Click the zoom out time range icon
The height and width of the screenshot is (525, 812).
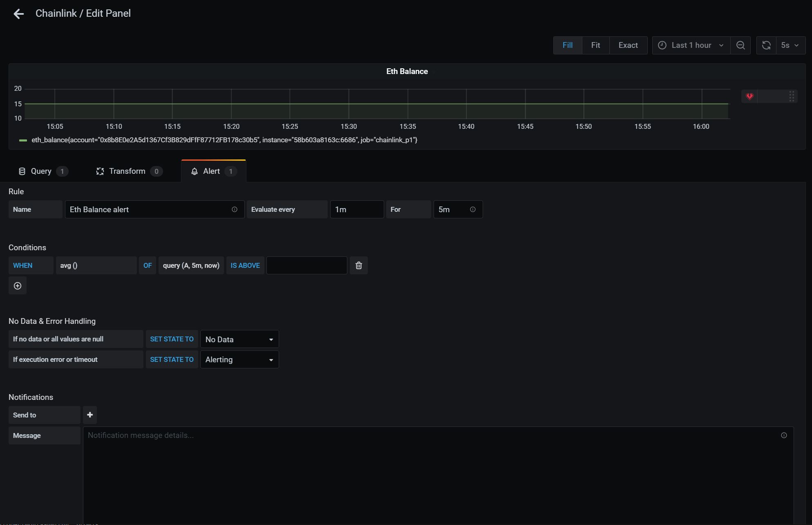pos(740,45)
